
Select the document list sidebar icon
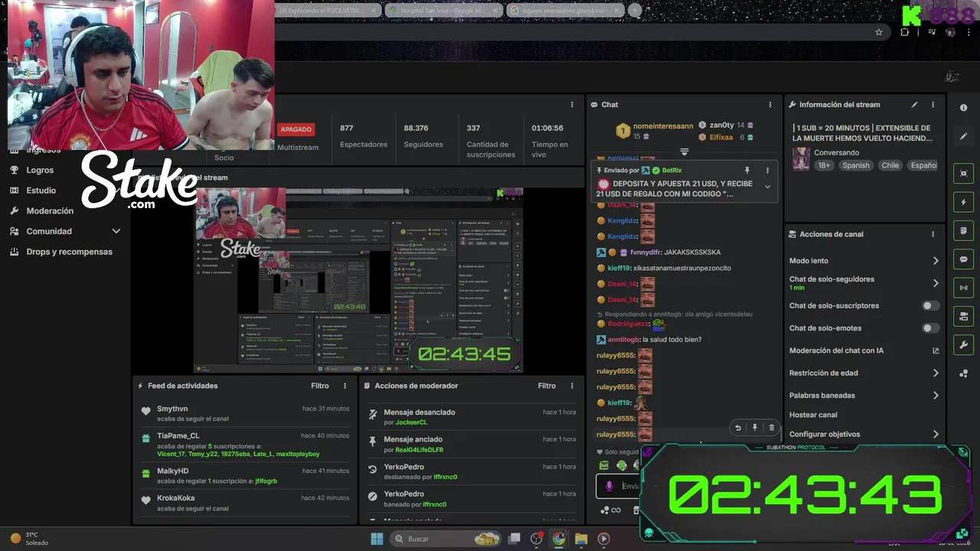point(963,230)
